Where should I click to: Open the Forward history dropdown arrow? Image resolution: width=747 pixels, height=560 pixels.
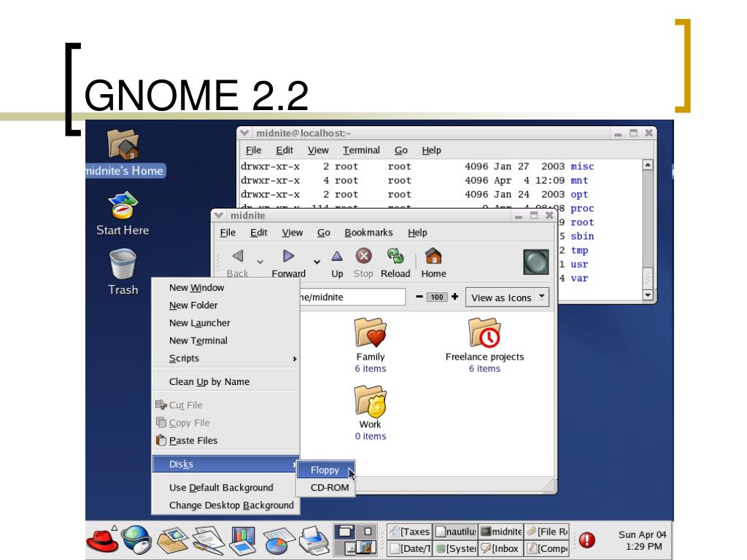tap(317, 262)
